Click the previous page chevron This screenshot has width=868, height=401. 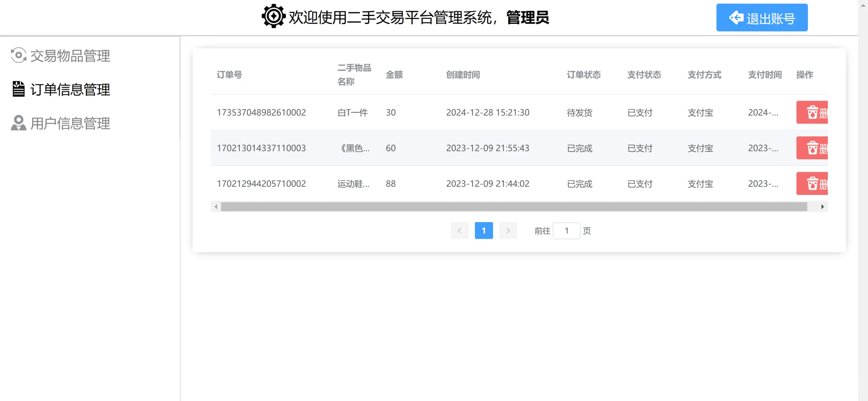tap(459, 230)
